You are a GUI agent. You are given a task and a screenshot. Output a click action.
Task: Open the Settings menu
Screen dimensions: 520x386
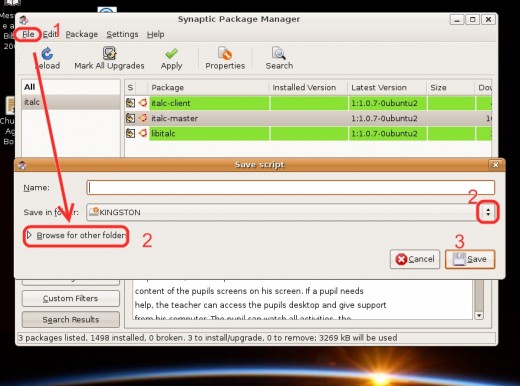(x=122, y=34)
